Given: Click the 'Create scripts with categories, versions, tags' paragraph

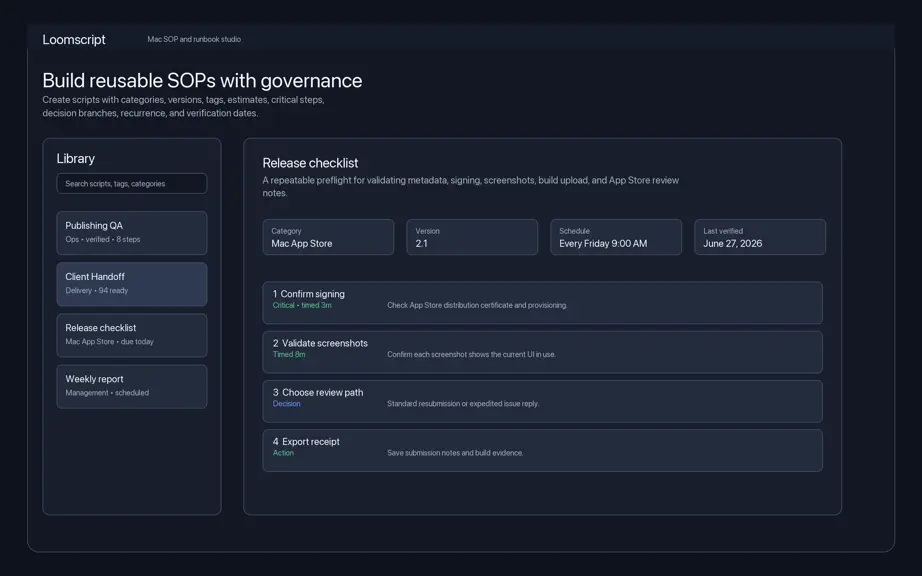Looking at the screenshot, I should (183, 106).
